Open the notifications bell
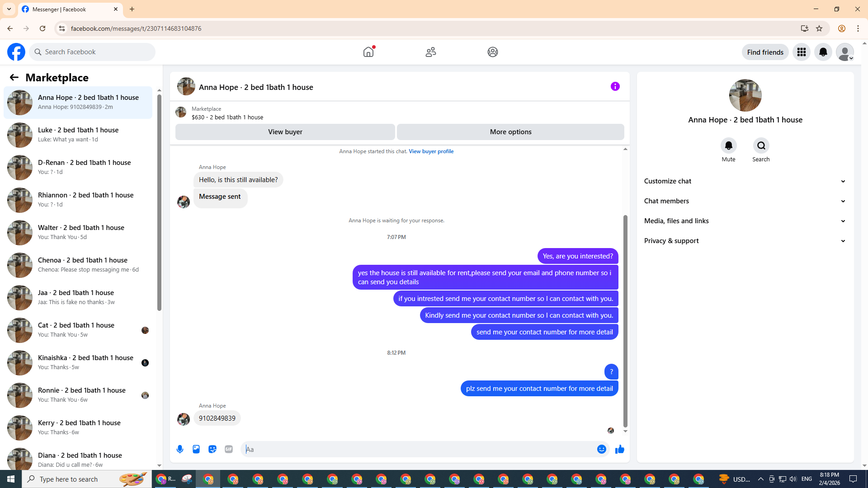868x488 pixels. click(x=823, y=52)
